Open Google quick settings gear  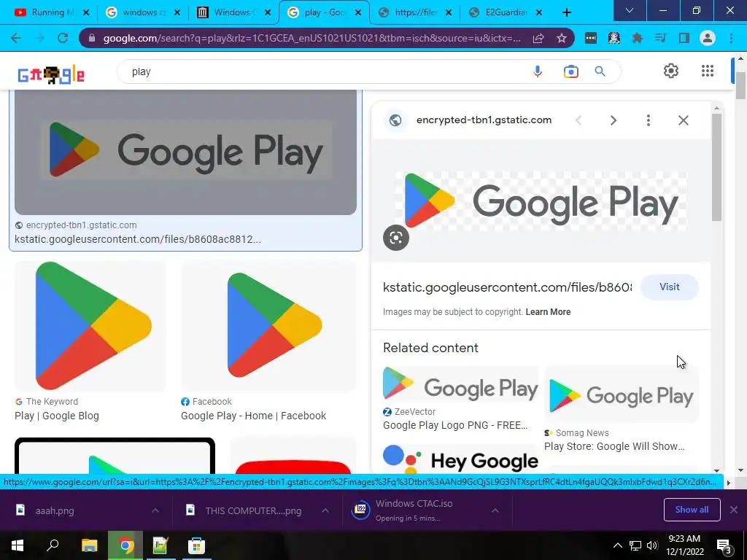671,71
